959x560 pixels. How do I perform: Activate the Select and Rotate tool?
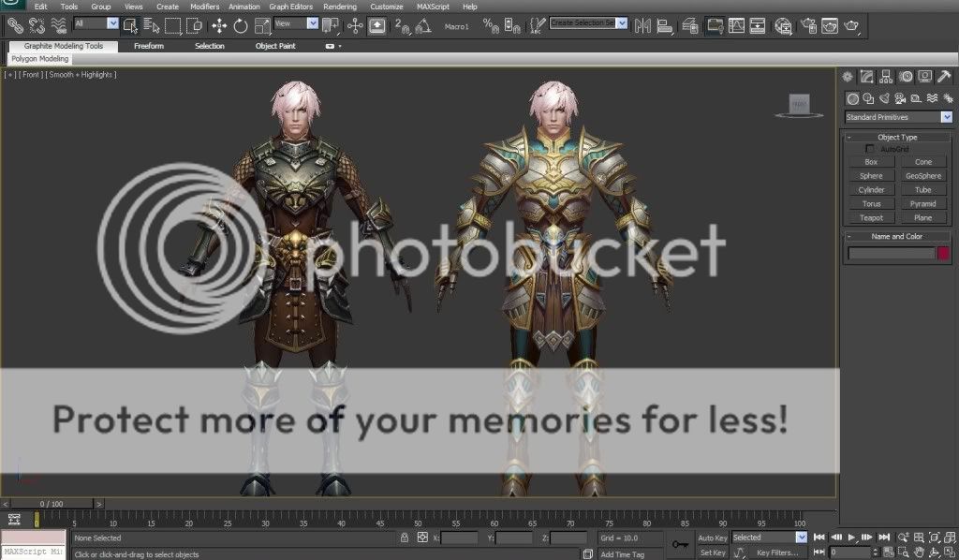tap(240, 25)
